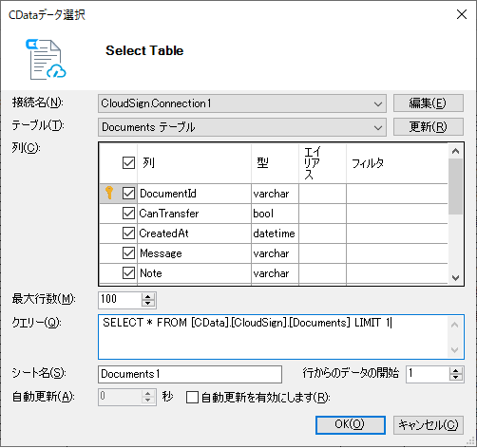Click the エイリアス alias column header
The image size is (477, 448).
point(322,163)
